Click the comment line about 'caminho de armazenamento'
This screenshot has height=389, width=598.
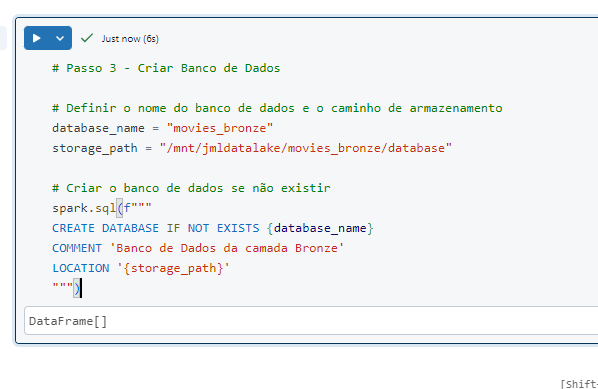(x=277, y=108)
